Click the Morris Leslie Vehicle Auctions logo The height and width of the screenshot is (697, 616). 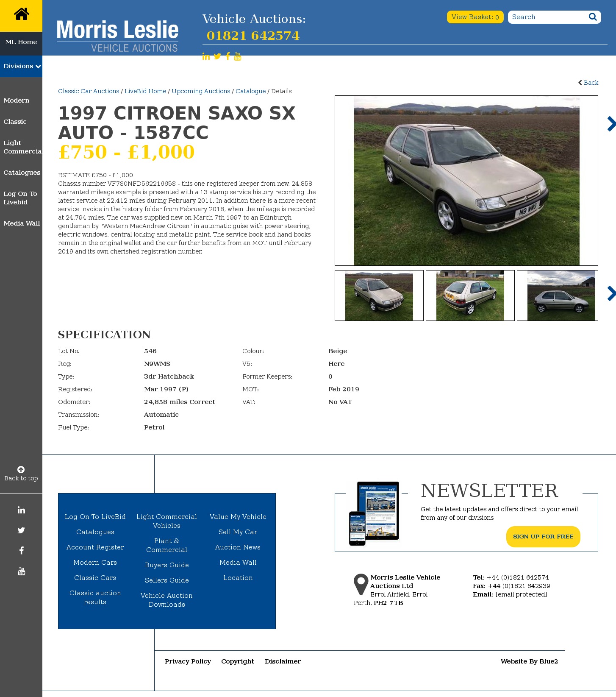(x=117, y=36)
